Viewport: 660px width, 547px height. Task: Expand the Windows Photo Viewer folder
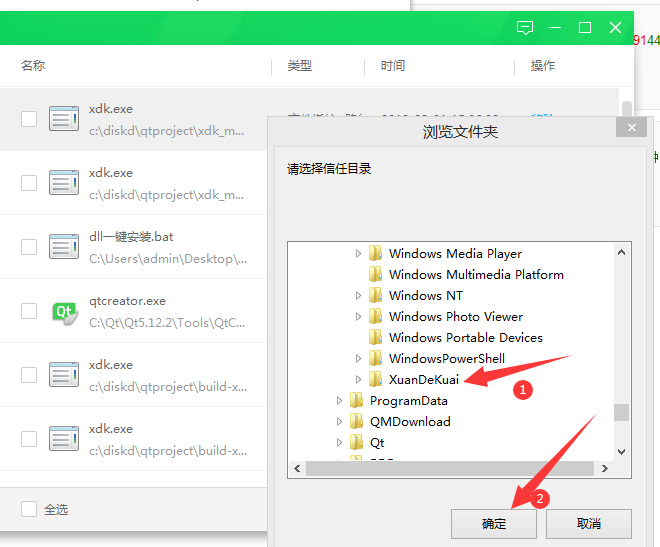click(358, 317)
